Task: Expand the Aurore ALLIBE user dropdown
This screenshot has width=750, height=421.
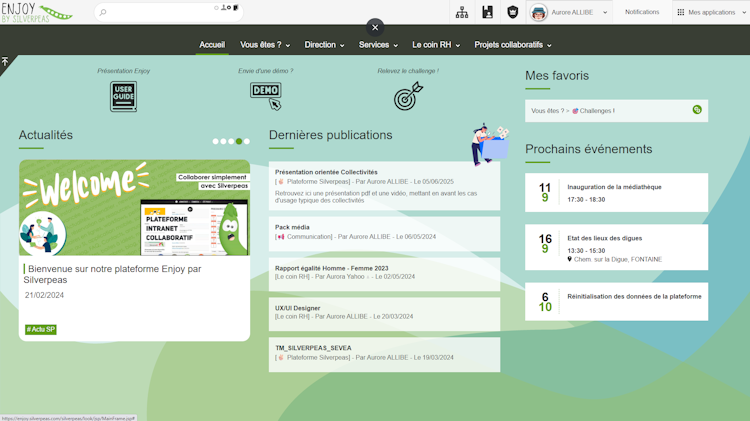Action: tap(605, 12)
